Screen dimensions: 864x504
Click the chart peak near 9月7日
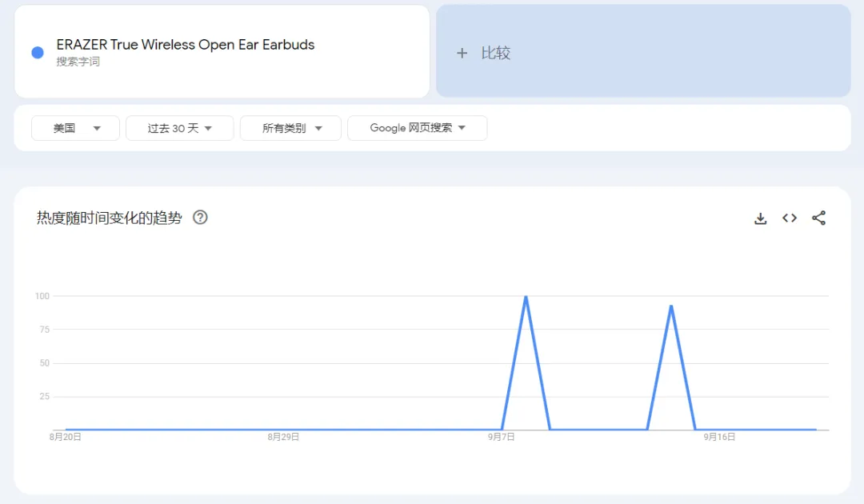point(526,297)
